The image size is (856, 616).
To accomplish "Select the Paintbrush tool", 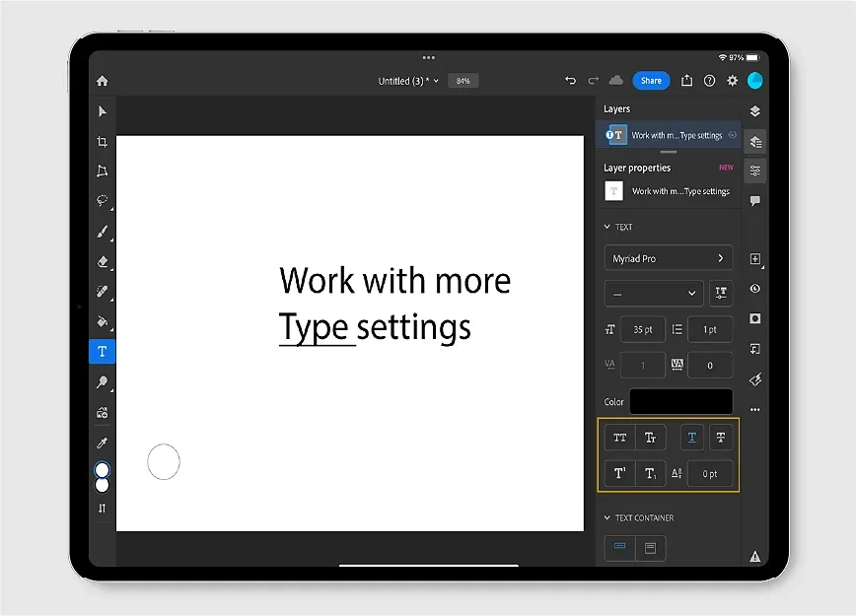I will (x=102, y=232).
